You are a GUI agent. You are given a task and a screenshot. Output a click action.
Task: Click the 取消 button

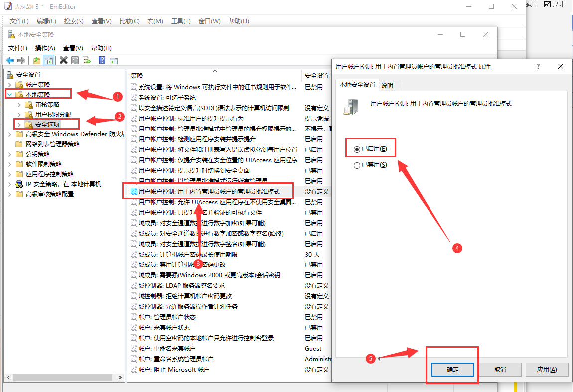click(x=500, y=370)
